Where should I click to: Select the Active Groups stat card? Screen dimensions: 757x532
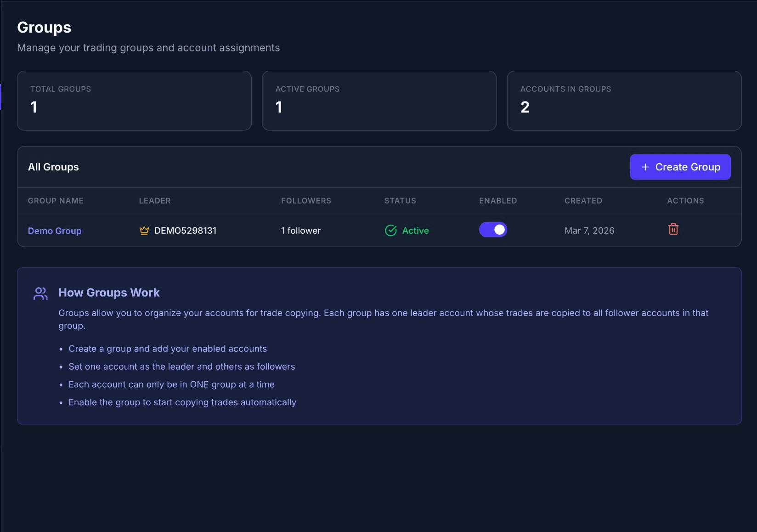point(379,101)
